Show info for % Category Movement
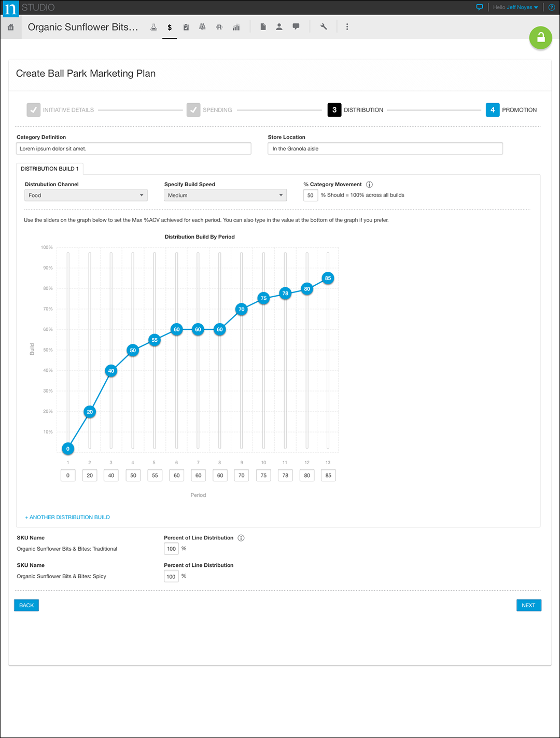 pos(369,184)
